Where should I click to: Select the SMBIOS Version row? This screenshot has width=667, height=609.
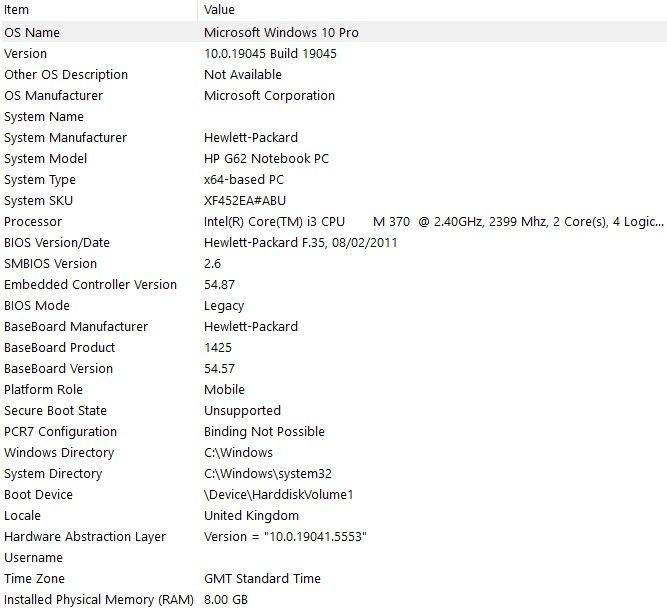tap(334, 264)
